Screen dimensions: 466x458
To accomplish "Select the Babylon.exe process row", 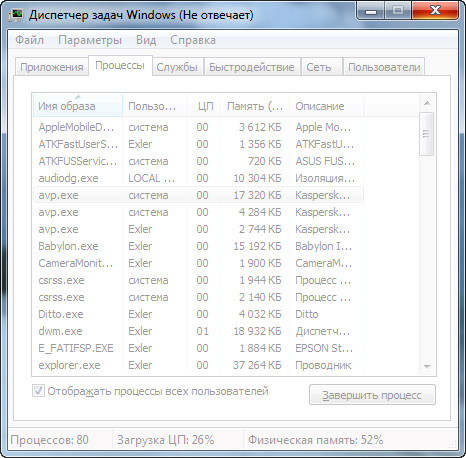I will click(x=198, y=246).
